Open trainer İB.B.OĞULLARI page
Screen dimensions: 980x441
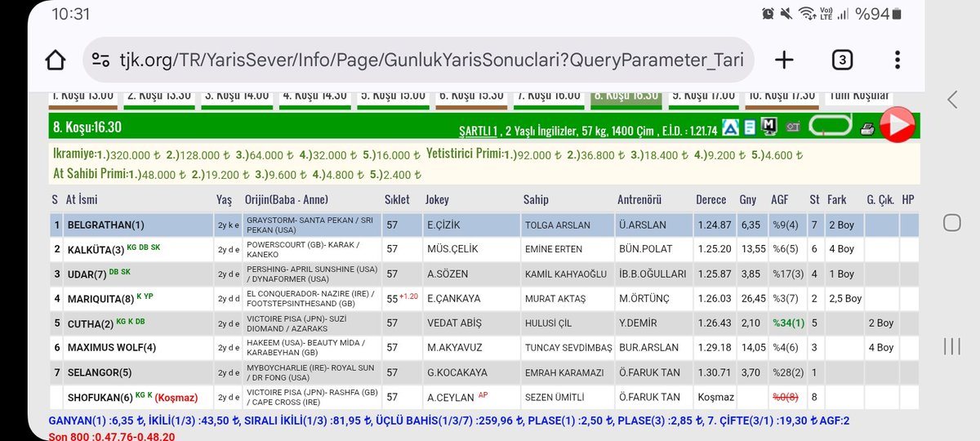pyautogui.click(x=653, y=274)
